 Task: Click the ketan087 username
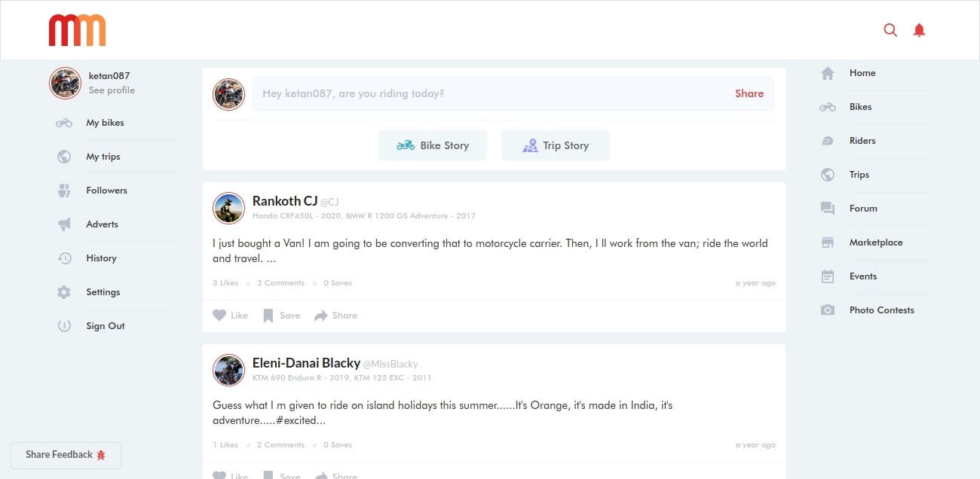coord(109,76)
